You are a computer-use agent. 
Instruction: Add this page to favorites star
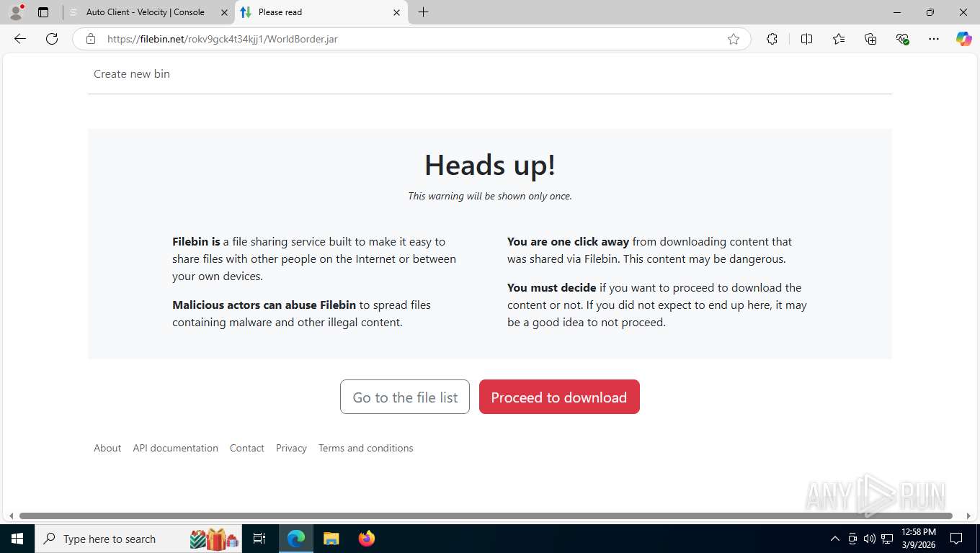click(734, 39)
